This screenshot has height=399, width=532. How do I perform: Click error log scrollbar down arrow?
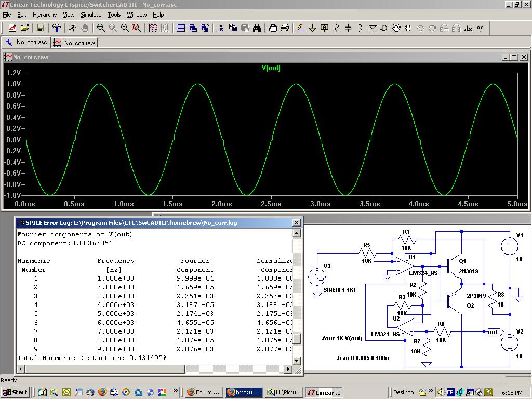coord(297,361)
